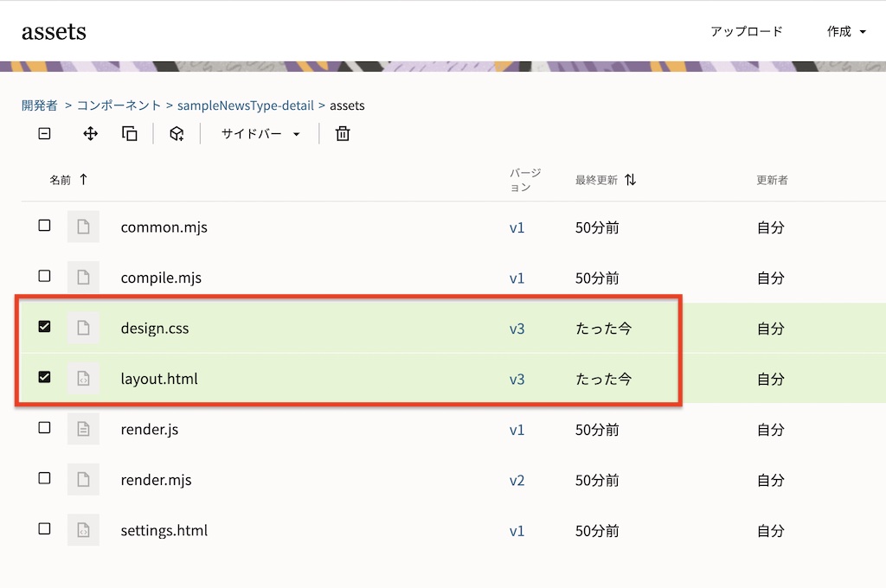Uncheck the layout.html checkbox
The image size is (886, 588).
point(45,377)
